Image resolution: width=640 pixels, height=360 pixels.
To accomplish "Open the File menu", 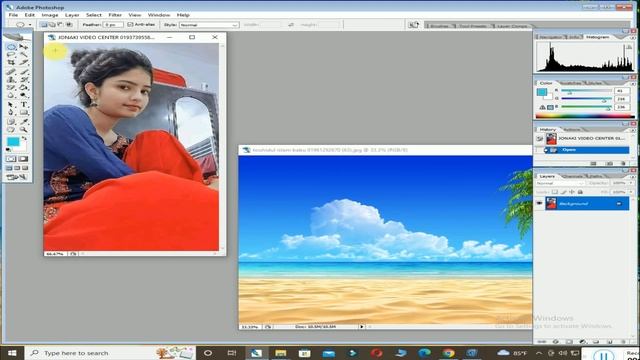I will pos(13,15).
